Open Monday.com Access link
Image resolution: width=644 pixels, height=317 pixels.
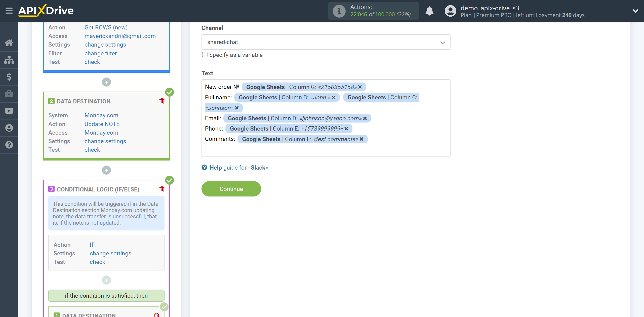coord(101,133)
